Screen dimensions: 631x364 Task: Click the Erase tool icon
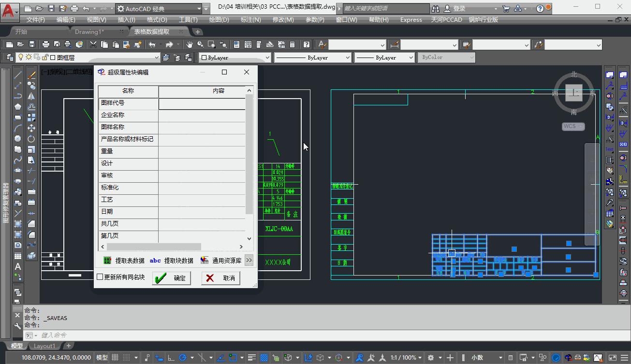(31, 75)
